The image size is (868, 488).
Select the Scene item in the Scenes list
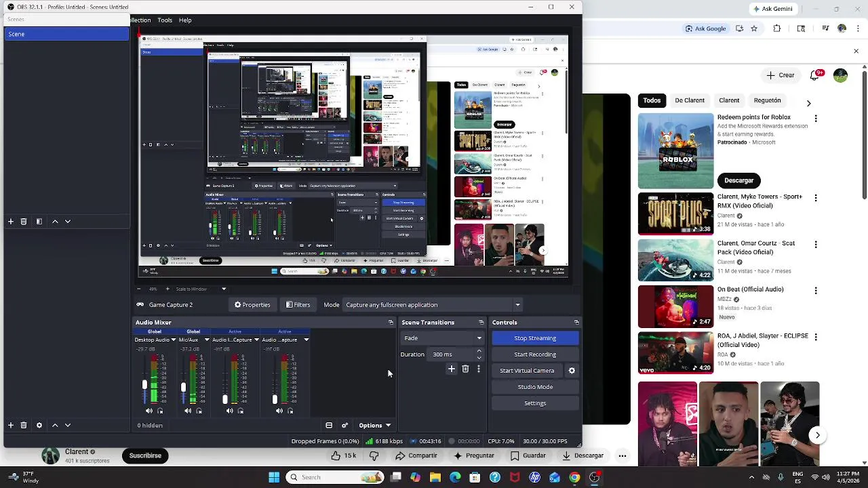point(66,34)
